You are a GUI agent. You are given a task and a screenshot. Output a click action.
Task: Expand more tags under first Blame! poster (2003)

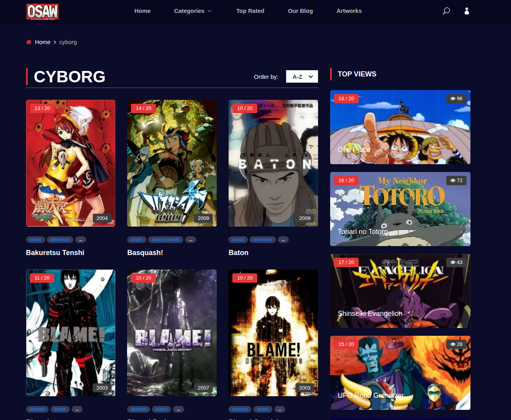point(77,409)
